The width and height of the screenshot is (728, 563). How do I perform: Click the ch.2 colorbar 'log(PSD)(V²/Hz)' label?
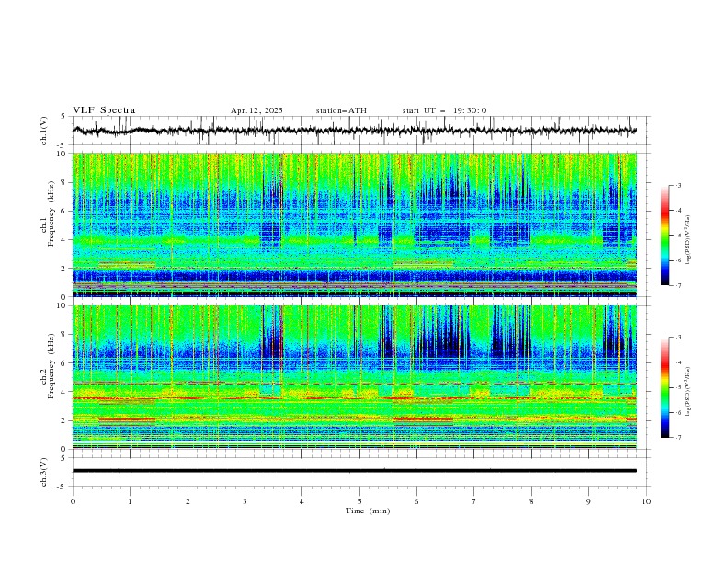pos(688,391)
